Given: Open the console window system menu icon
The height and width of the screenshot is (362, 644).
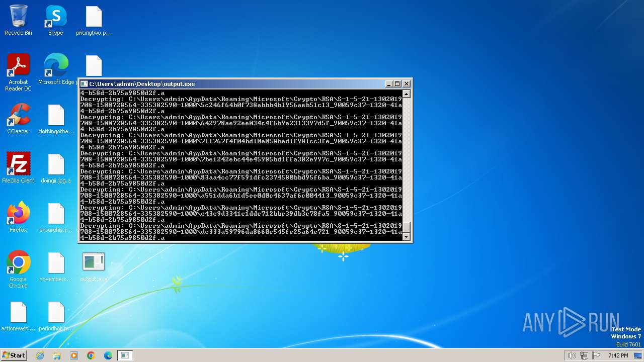Looking at the screenshot, I should (85, 84).
